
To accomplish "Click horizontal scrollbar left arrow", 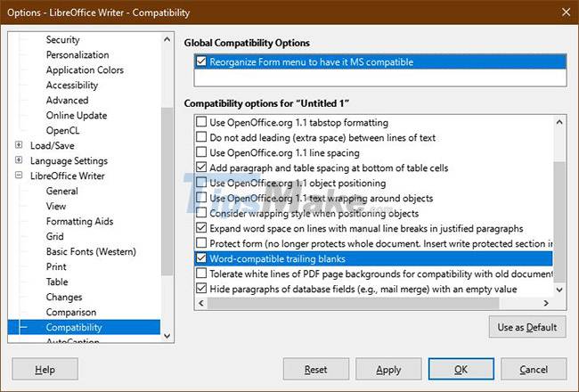I will click(201, 303).
